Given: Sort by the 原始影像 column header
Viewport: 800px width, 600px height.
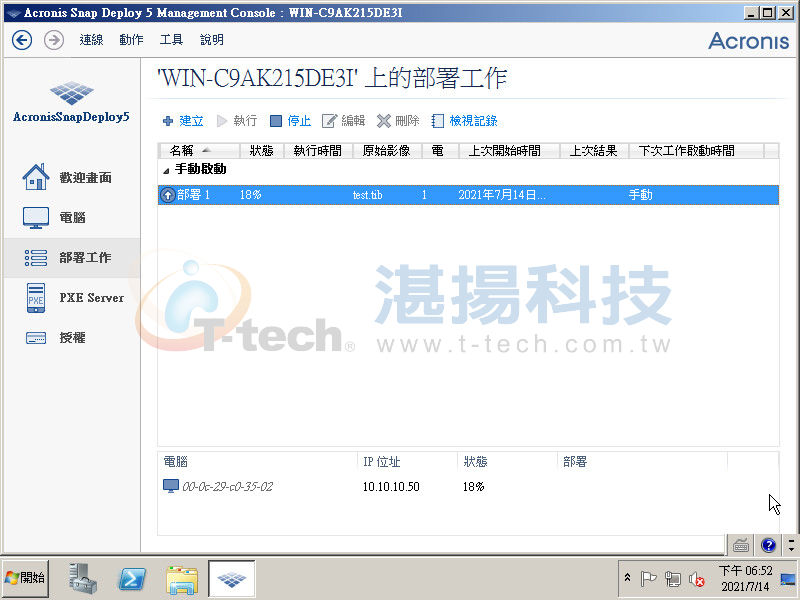Looking at the screenshot, I should point(387,151).
